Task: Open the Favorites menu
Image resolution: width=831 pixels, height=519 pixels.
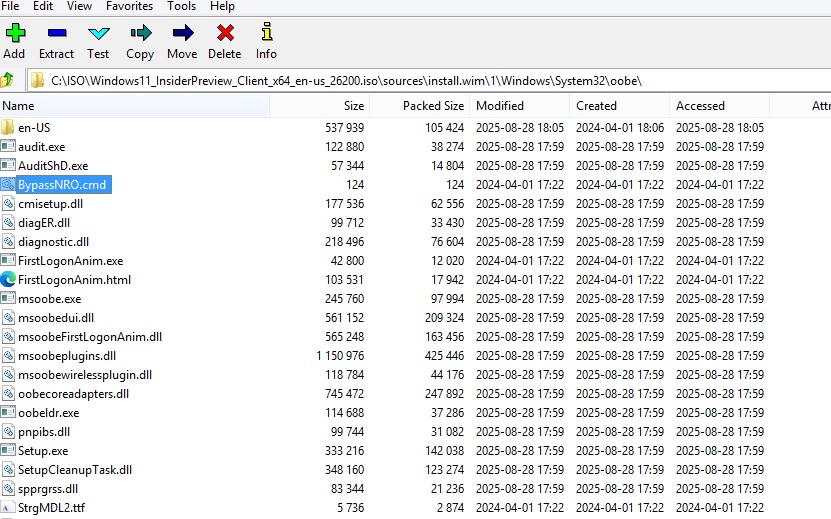Action: (x=129, y=6)
